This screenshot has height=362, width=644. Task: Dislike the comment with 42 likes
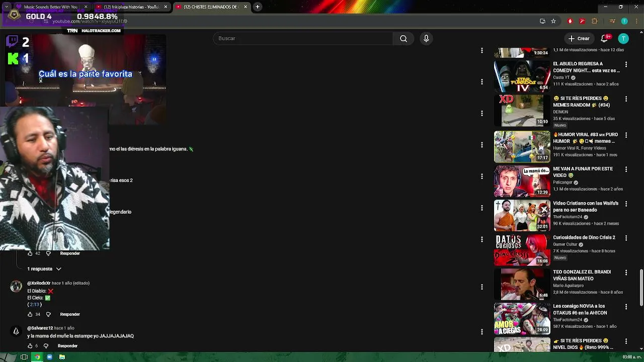48,253
